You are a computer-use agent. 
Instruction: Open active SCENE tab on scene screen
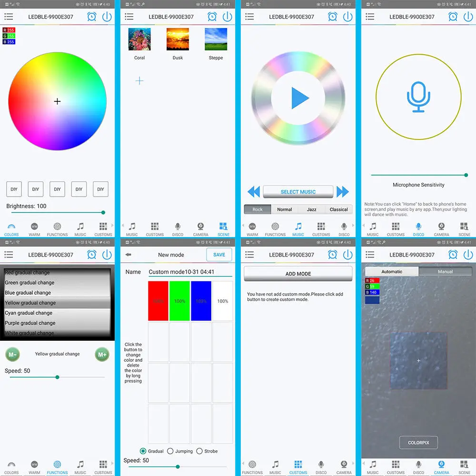point(223,230)
